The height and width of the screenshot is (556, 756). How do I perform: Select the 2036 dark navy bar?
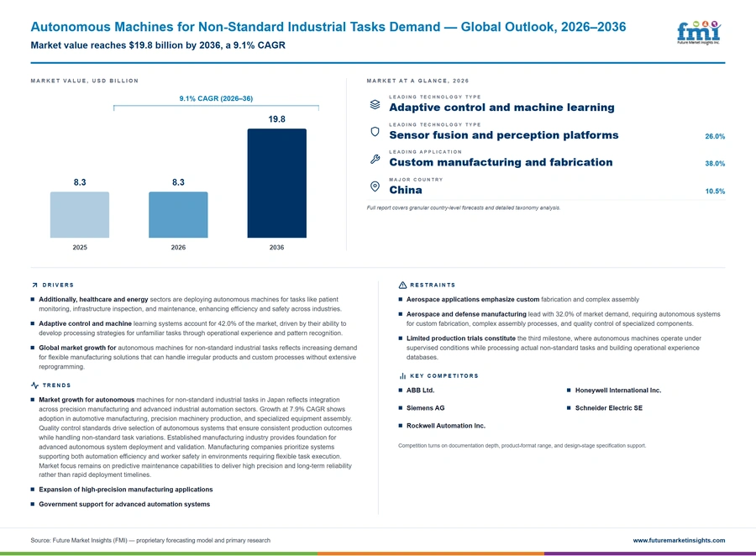276,183
